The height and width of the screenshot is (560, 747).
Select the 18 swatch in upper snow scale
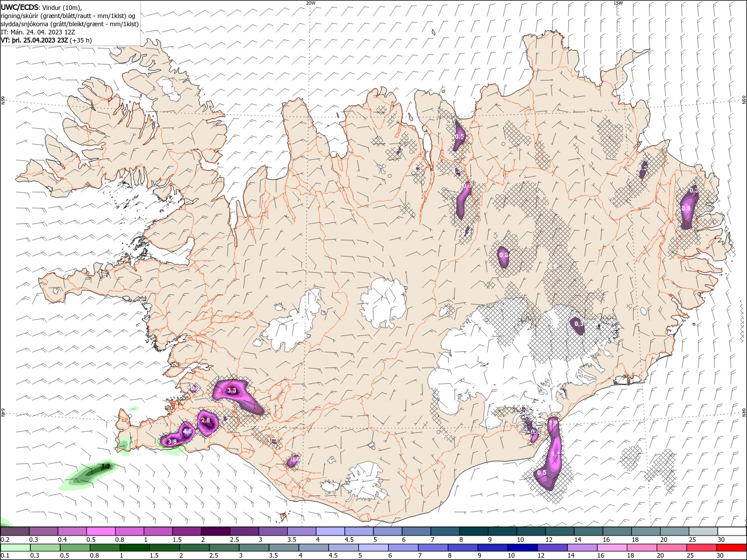click(x=646, y=531)
